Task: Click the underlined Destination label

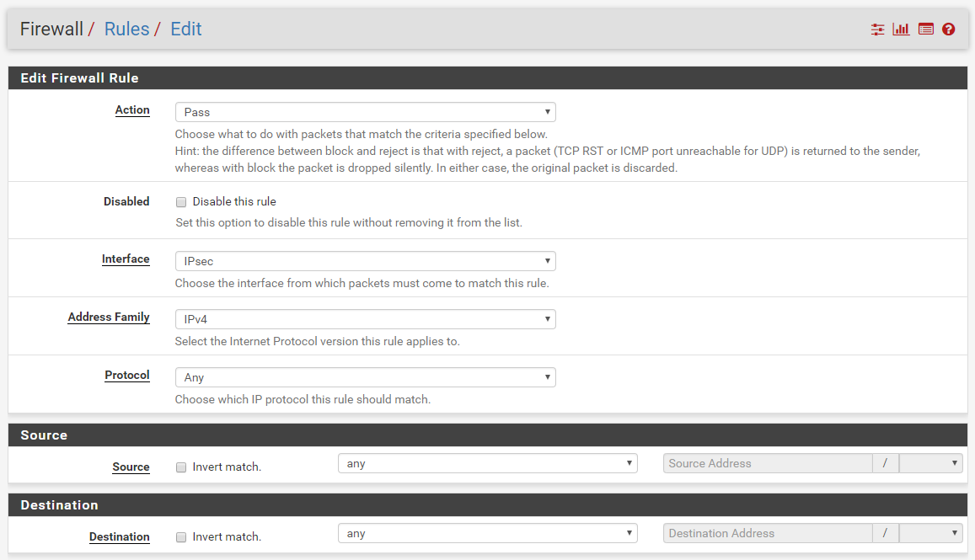Action: 120,537
